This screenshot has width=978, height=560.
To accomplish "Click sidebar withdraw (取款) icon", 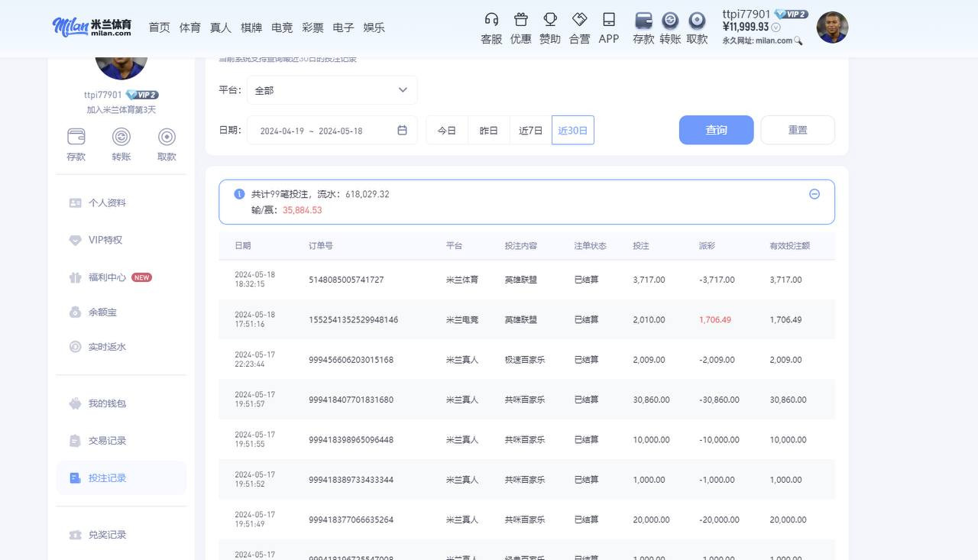I will pos(167,137).
